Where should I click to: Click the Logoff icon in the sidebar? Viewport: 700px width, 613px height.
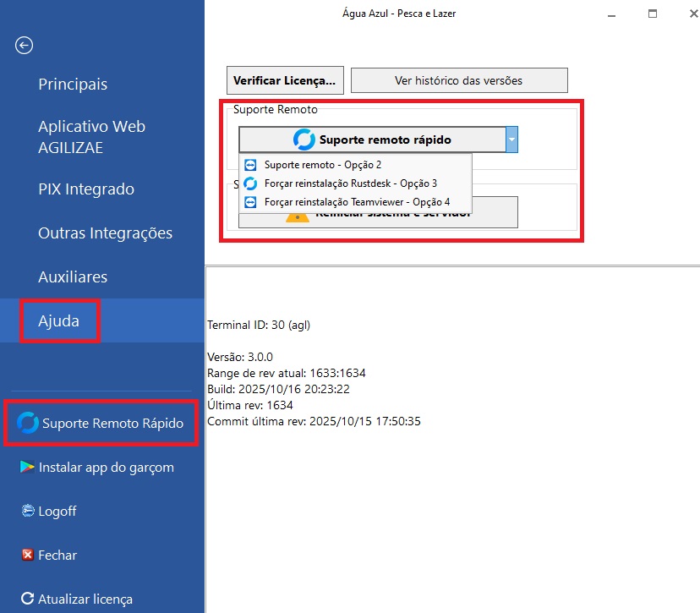(27, 511)
